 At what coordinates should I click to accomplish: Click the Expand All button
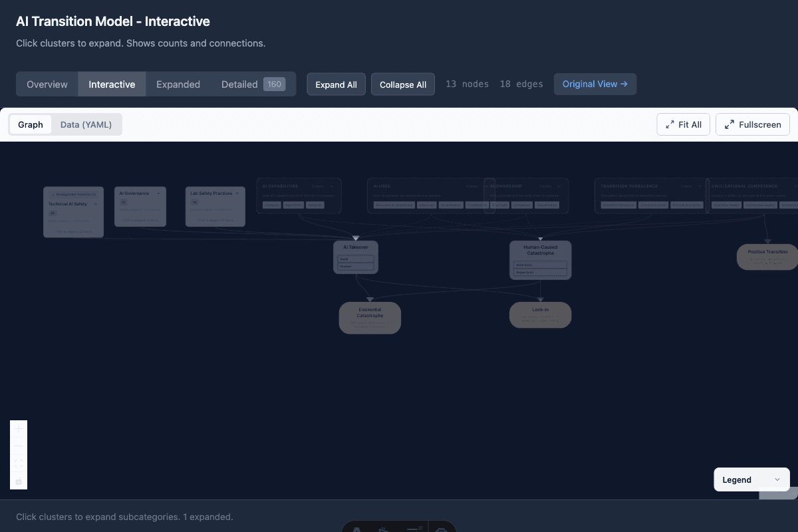click(336, 84)
